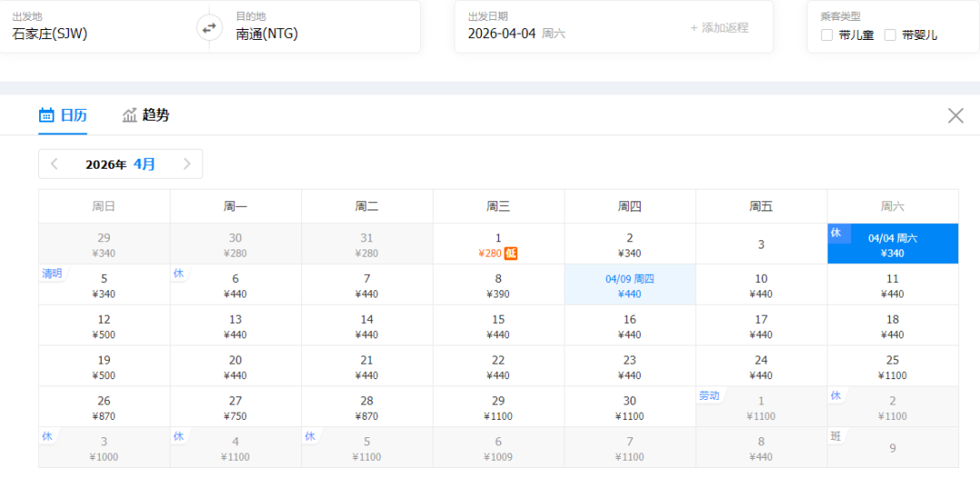The image size is (980, 478).
Task: Click the calendar icon beside 日历
Action: coord(46,115)
